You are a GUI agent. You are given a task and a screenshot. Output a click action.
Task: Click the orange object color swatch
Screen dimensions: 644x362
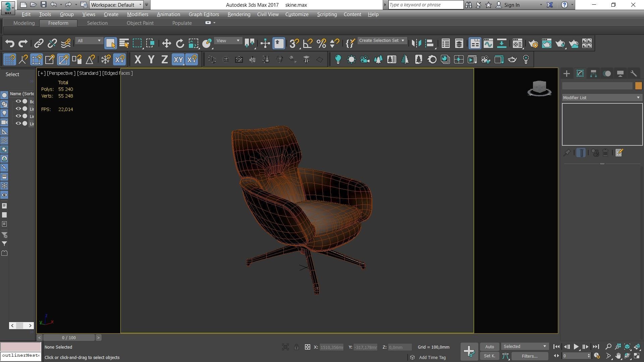638,86
